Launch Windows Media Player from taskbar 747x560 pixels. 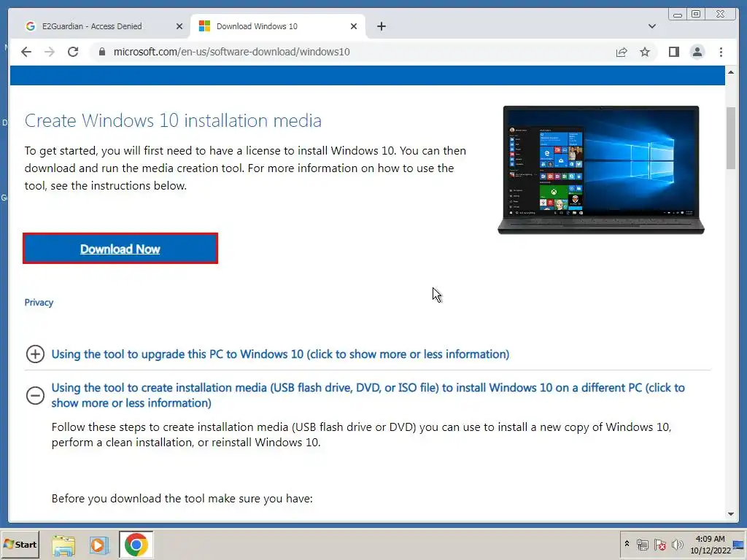(99, 545)
